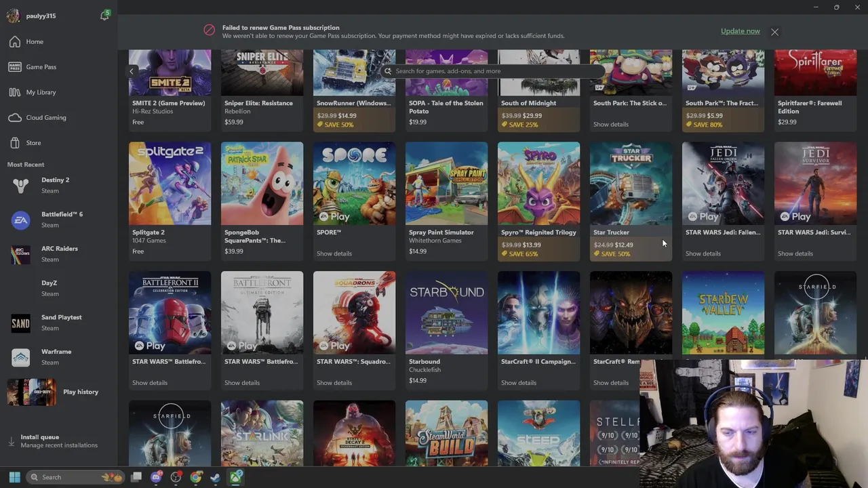Image resolution: width=868 pixels, height=488 pixels.
Task: Show details for South Park: The Stick
Action: point(611,124)
